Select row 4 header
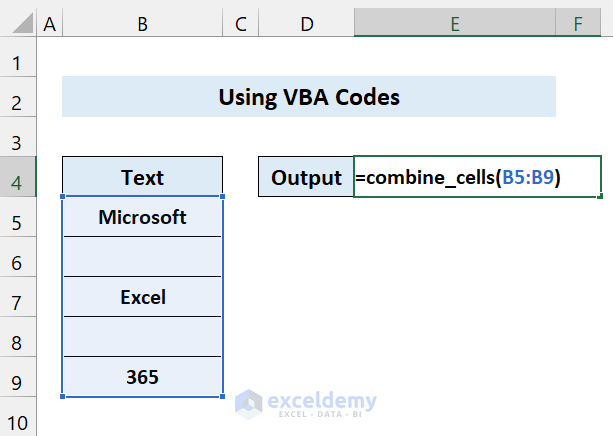This screenshot has width=613, height=436. point(17,178)
